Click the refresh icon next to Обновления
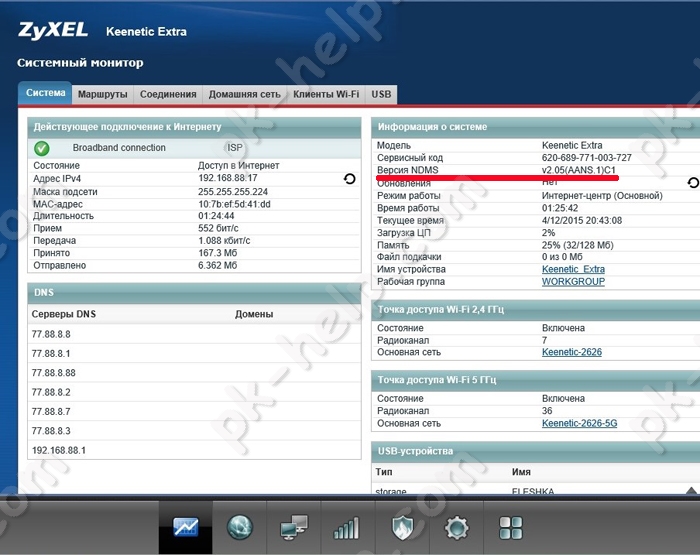The width and height of the screenshot is (700, 555). tap(693, 182)
